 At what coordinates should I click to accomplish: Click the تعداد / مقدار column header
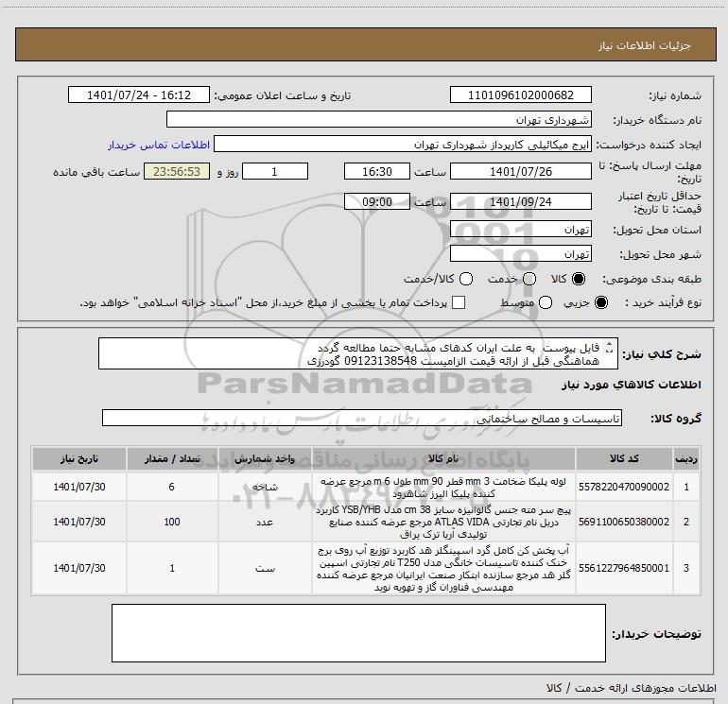pos(172,458)
